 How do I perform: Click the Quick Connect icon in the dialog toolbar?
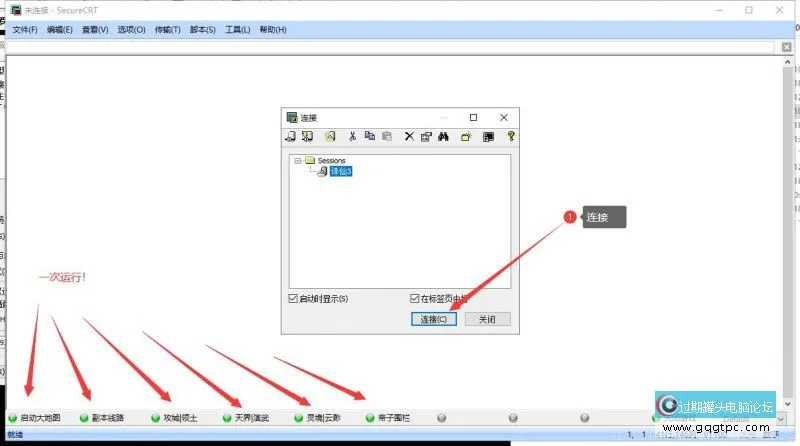pyautogui.click(x=307, y=136)
